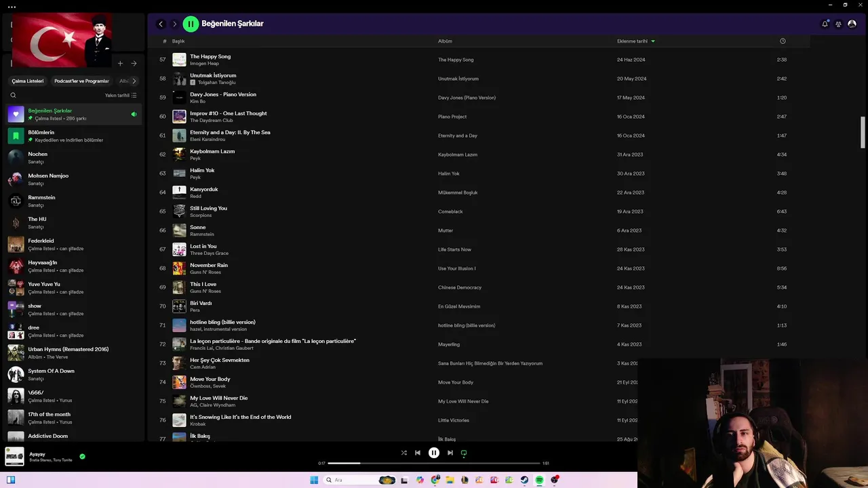Select the track Unutmak İstiyorum
868x488 pixels.
pos(213,75)
